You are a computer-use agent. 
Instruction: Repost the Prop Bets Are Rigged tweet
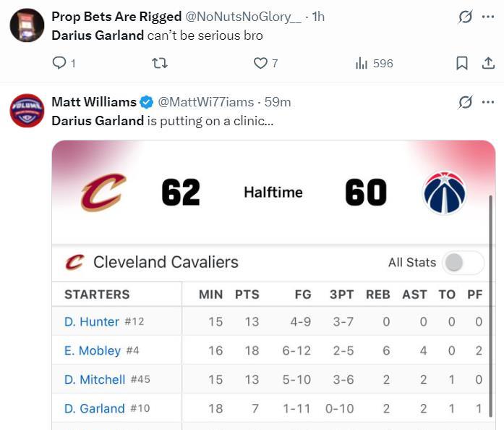click(x=160, y=64)
